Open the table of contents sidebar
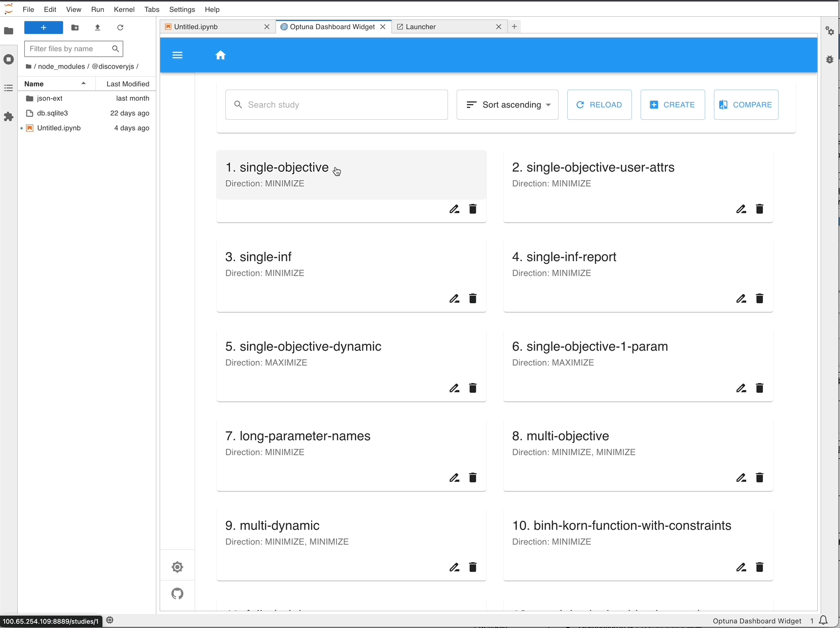840x628 pixels. click(9, 88)
